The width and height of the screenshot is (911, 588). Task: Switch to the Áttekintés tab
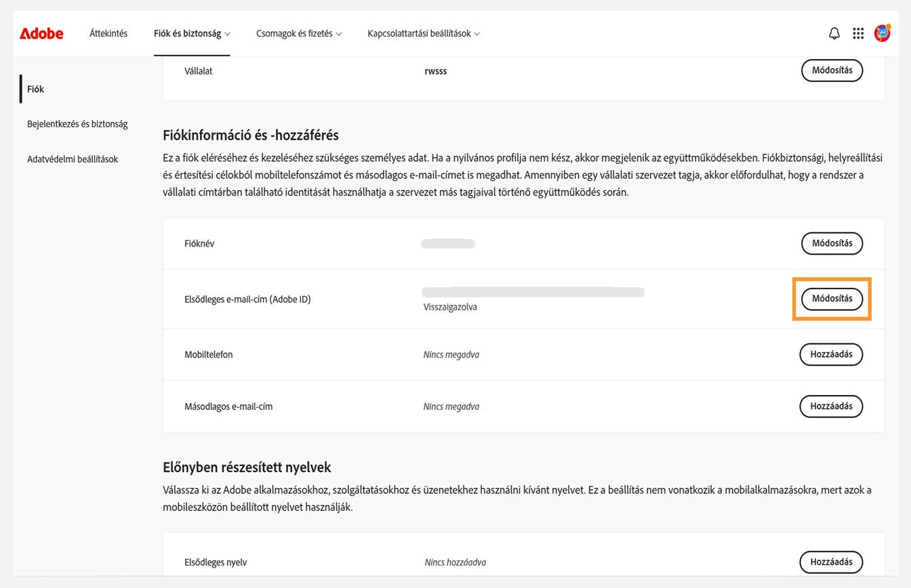point(108,33)
